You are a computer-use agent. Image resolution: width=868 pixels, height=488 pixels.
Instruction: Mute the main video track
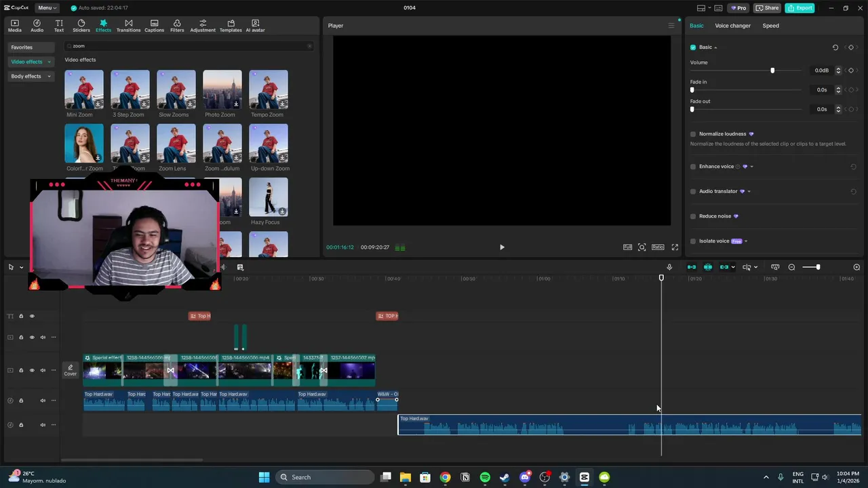click(x=43, y=370)
